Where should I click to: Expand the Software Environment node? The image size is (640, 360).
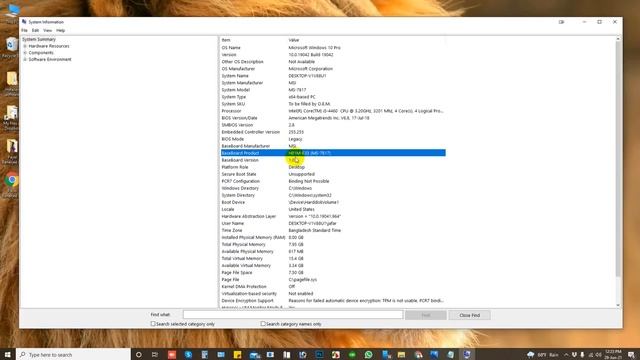[x=25, y=60]
